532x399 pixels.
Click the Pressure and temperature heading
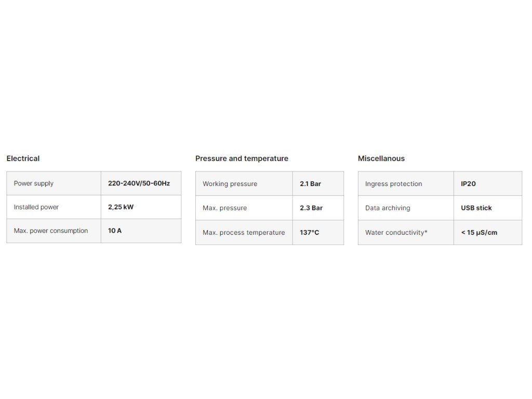242,158
